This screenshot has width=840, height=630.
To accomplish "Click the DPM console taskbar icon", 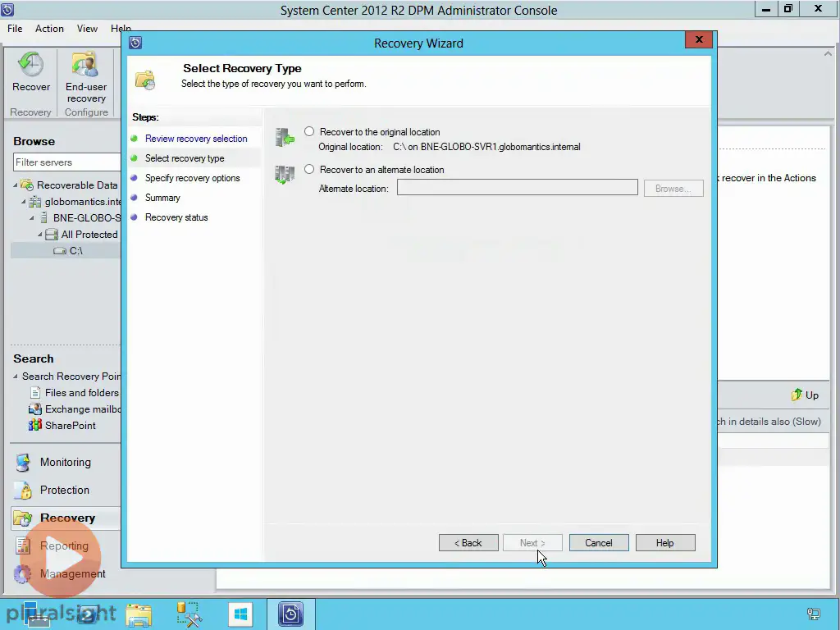I will [291, 614].
